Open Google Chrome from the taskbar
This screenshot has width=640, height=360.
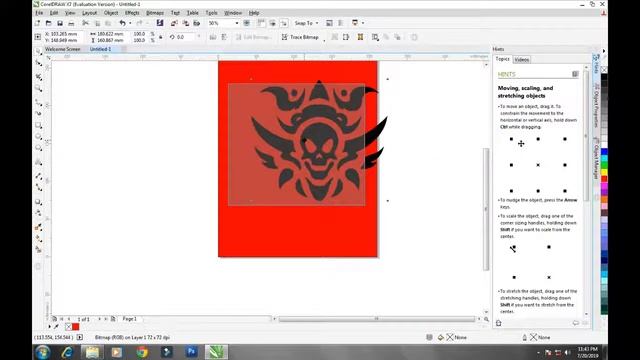142,352
